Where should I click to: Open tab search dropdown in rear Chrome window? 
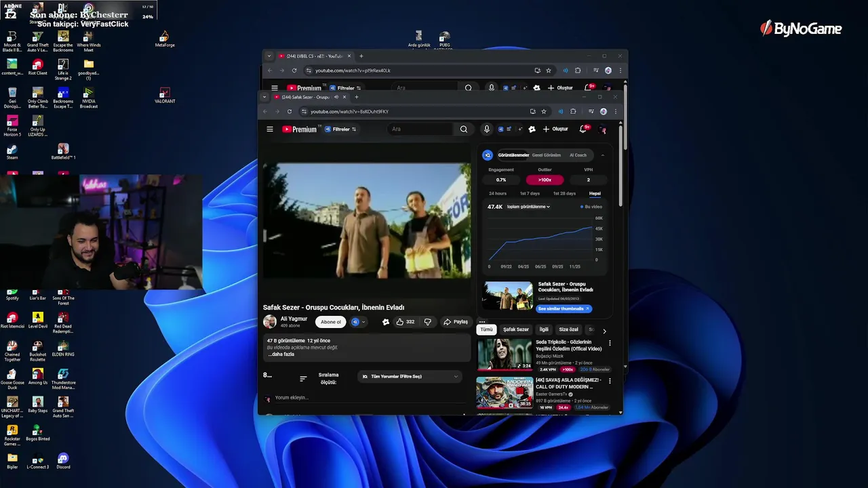269,56
